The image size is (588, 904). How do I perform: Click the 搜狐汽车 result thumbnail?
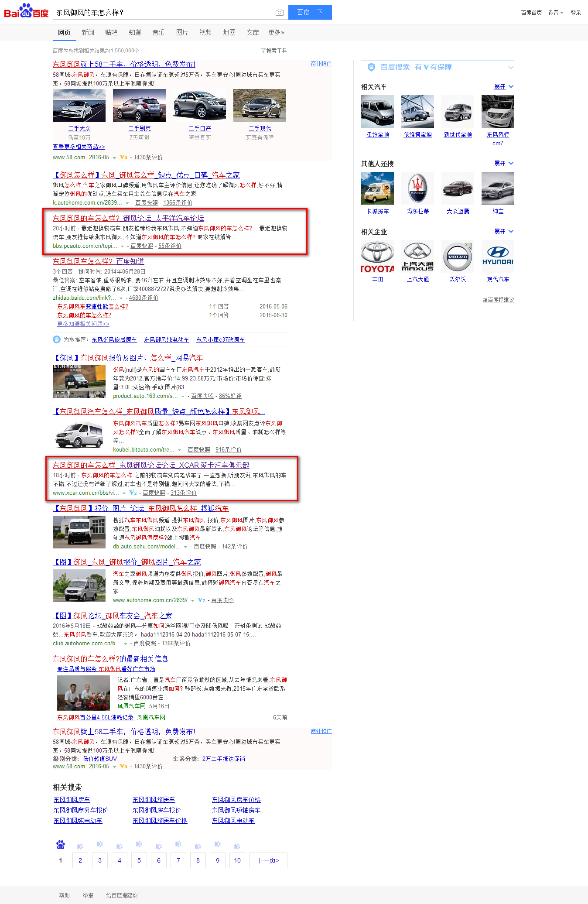pos(79,532)
